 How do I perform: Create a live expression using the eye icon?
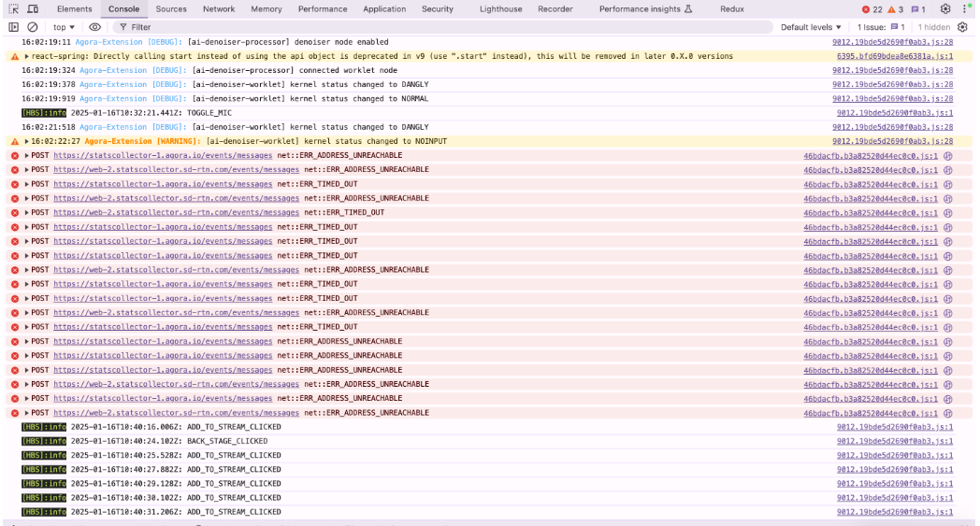[x=94, y=27]
